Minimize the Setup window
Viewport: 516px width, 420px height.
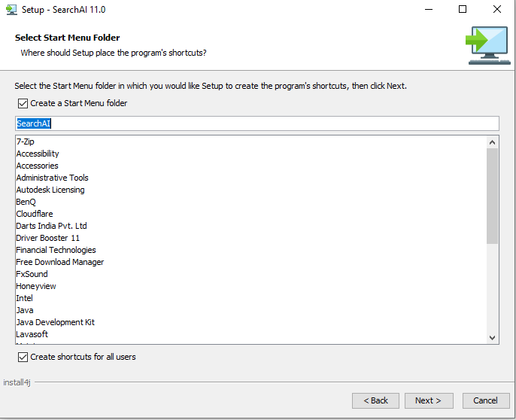tap(429, 9)
